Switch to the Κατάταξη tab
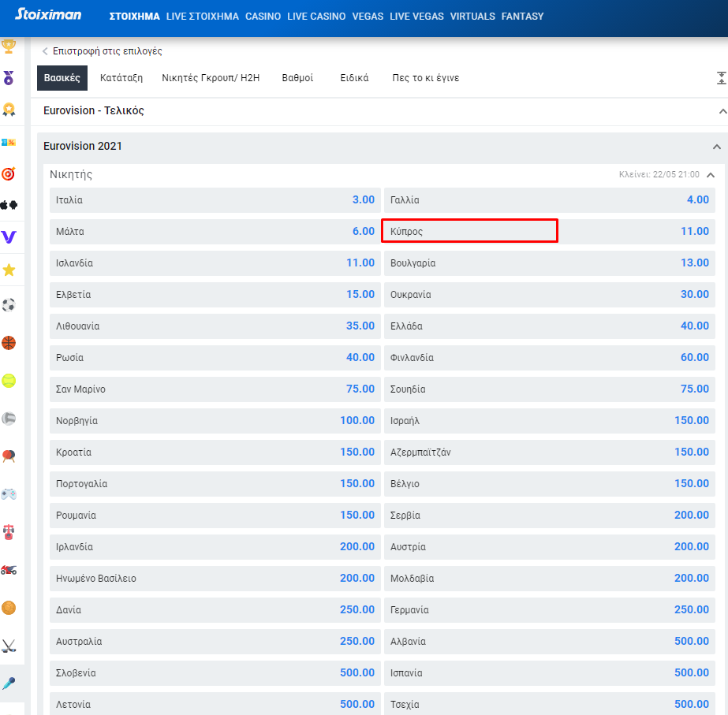The width and height of the screenshot is (728, 715). click(x=121, y=78)
